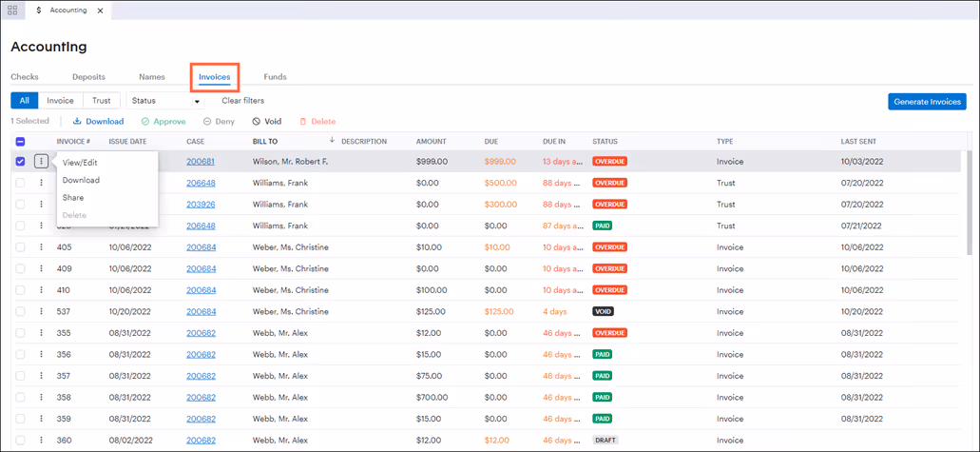Image resolution: width=980 pixels, height=452 pixels.
Task: Click the Bill To sort arrow icon
Action: [x=332, y=140]
